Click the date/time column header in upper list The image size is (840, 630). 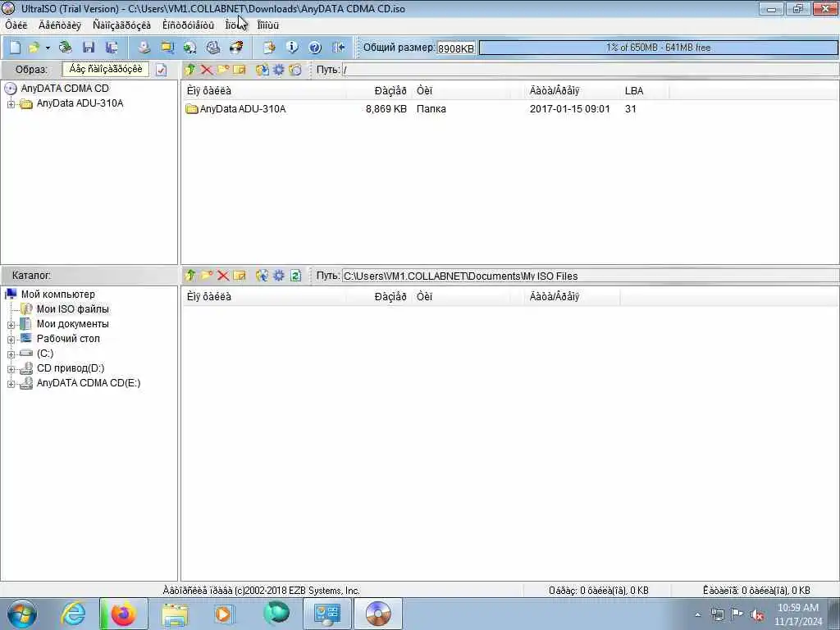tap(573, 90)
